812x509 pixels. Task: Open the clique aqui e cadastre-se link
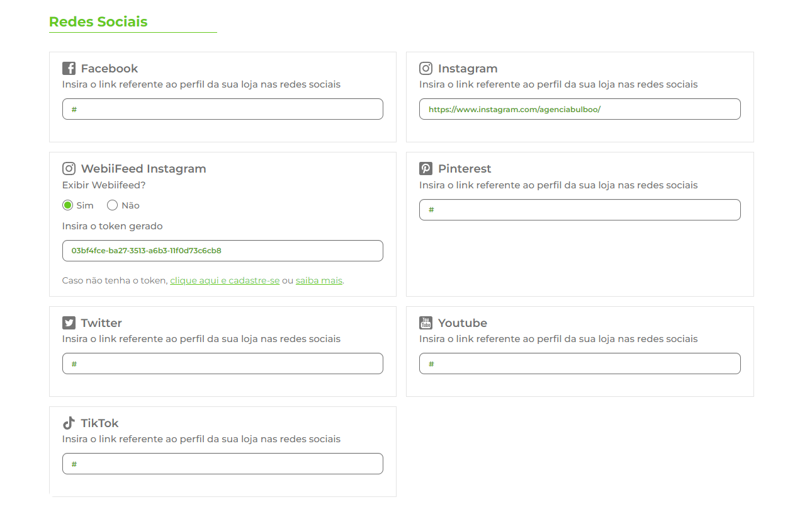click(x=225, y=280)
